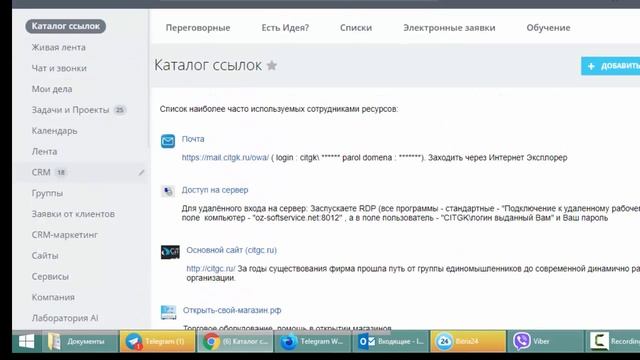Click the CIT main site logo icon
The image size is (640, 360).
click(170, 252)
